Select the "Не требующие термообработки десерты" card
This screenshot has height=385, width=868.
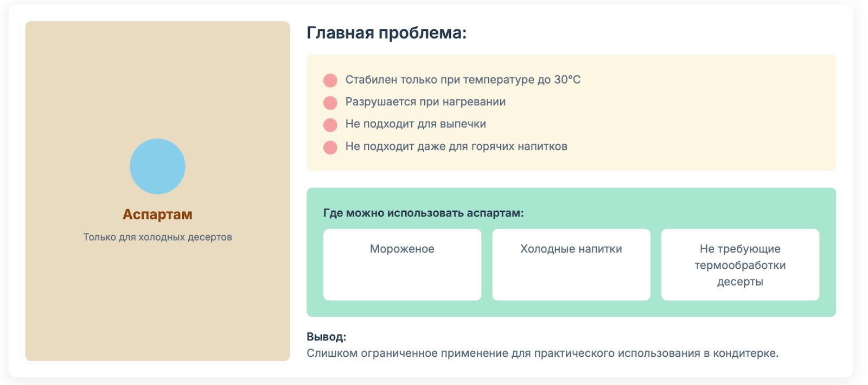[740, 264]
